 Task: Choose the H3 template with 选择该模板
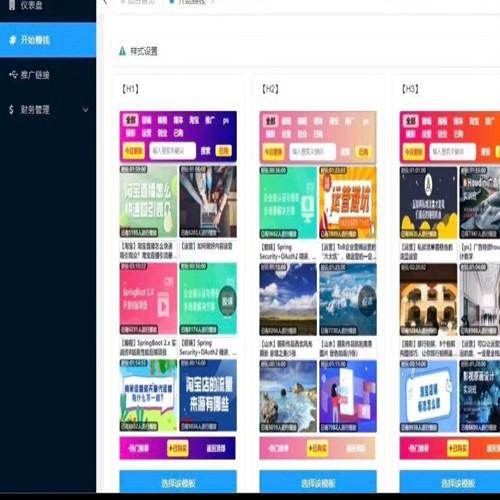tap(450, 482)
